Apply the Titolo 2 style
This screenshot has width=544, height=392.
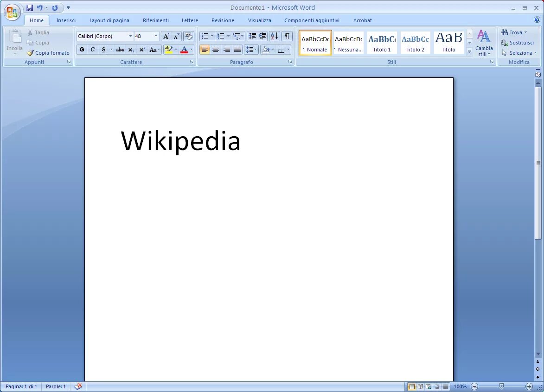pos(415,43)
